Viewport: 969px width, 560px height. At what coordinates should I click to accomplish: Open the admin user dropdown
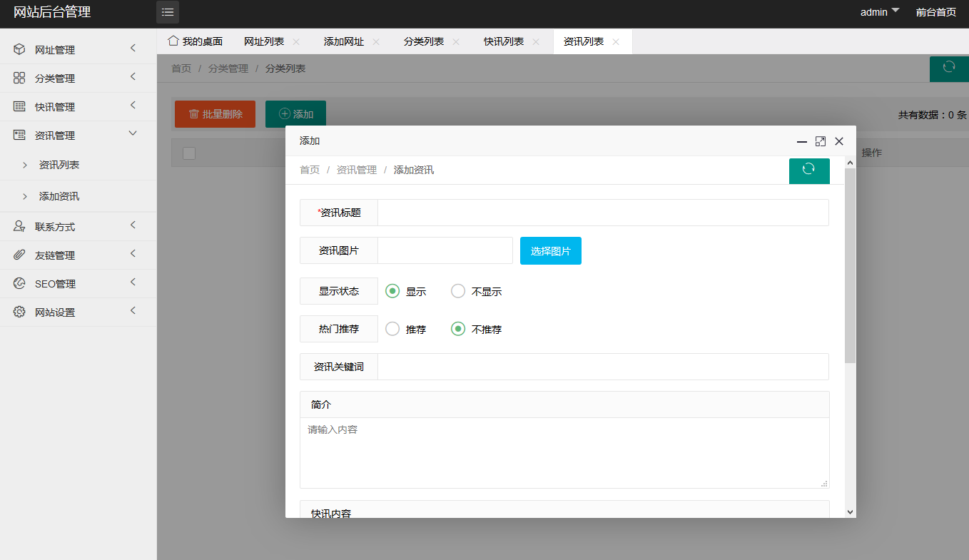tap(879, 12)
